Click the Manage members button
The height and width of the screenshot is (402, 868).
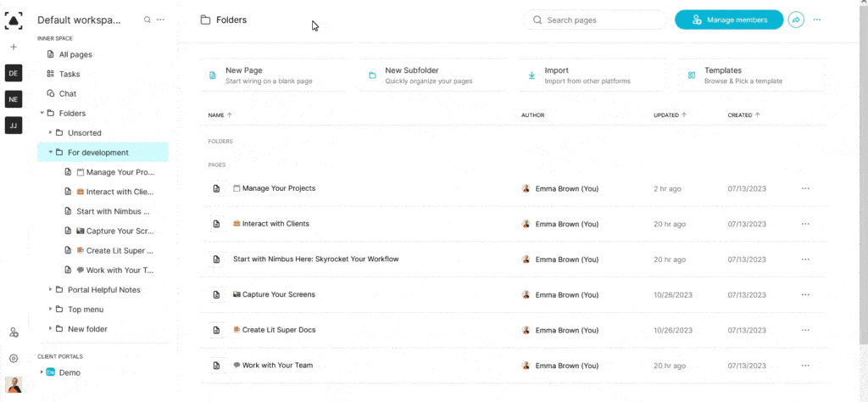729,20
